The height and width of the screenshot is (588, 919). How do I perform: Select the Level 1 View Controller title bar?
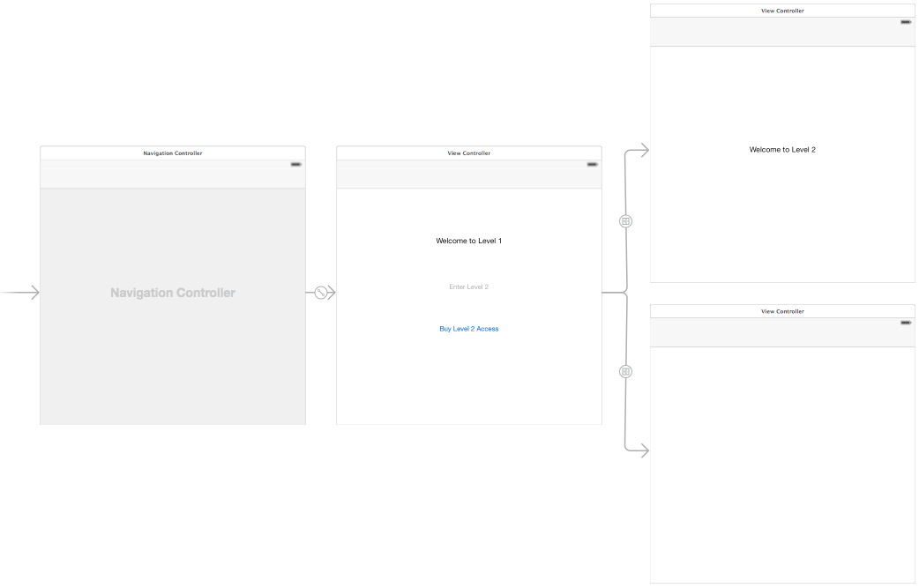(x=468, y=152)
